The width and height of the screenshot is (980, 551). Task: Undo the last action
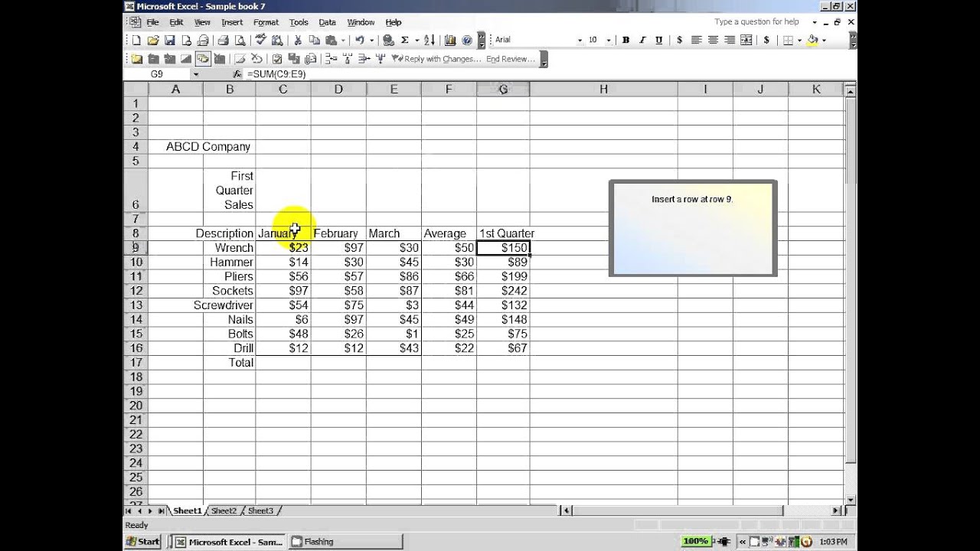click(x=359, y=41)
